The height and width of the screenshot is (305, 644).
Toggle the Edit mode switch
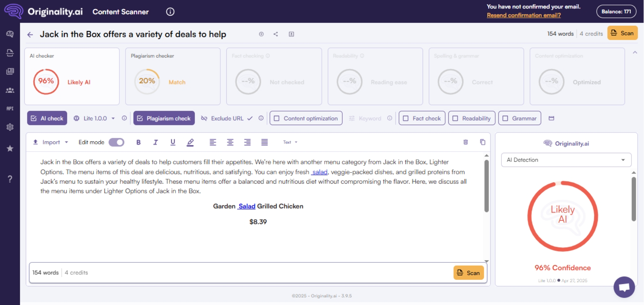[117, 142]
